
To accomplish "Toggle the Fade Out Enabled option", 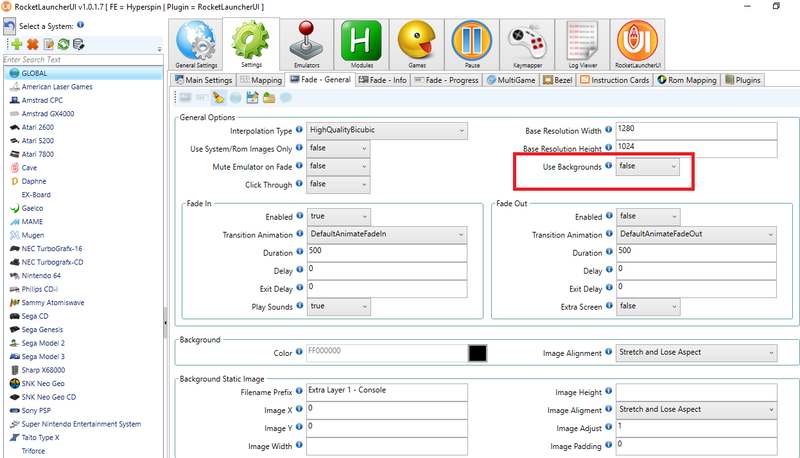I will (648, 216).
